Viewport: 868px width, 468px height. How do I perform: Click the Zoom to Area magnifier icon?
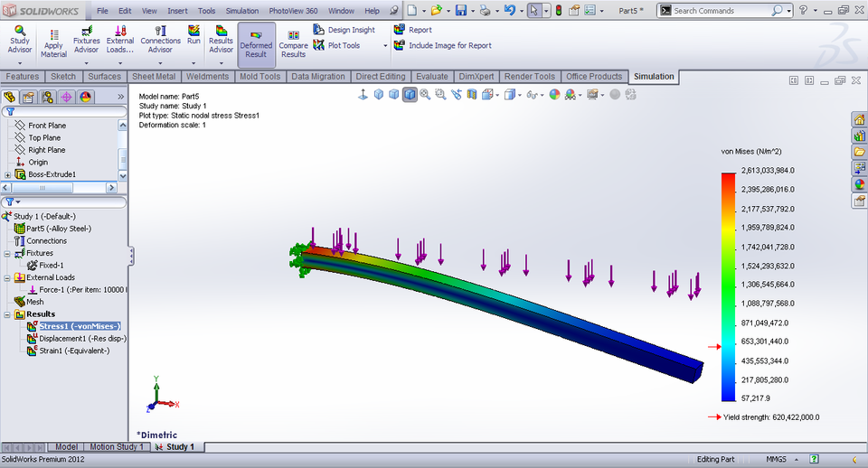click(x=440, y=95)
